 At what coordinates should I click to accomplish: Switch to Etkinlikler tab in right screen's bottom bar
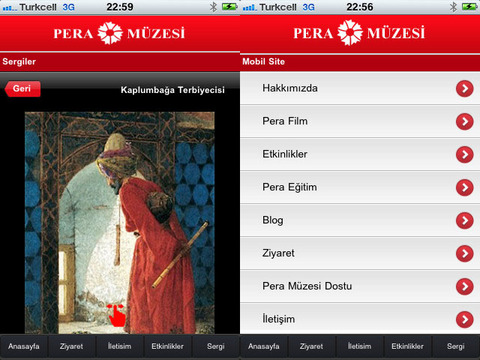pos(408,346)
